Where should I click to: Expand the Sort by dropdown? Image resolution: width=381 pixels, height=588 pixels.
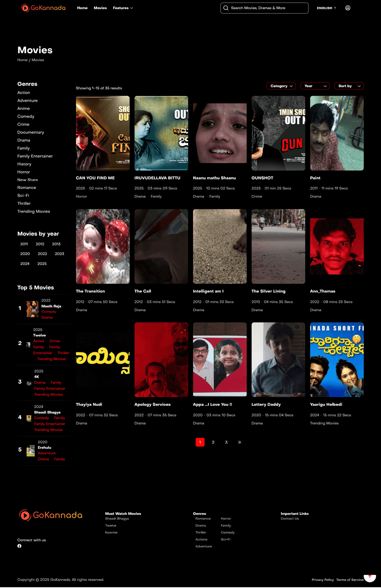click(x=349, y=86)
